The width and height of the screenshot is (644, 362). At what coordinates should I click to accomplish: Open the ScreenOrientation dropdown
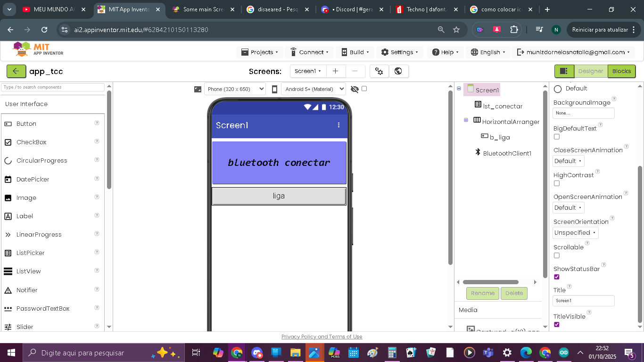pyautogui.click(x=575, y=233)
